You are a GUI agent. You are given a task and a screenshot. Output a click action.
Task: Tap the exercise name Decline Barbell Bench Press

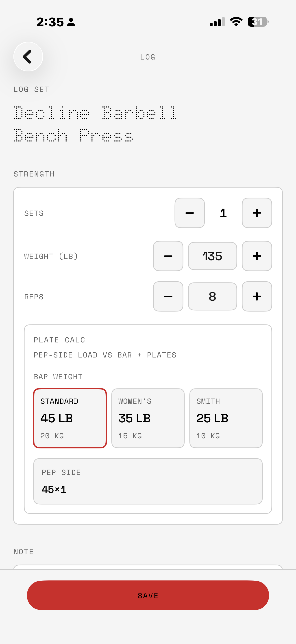point(95,124)
